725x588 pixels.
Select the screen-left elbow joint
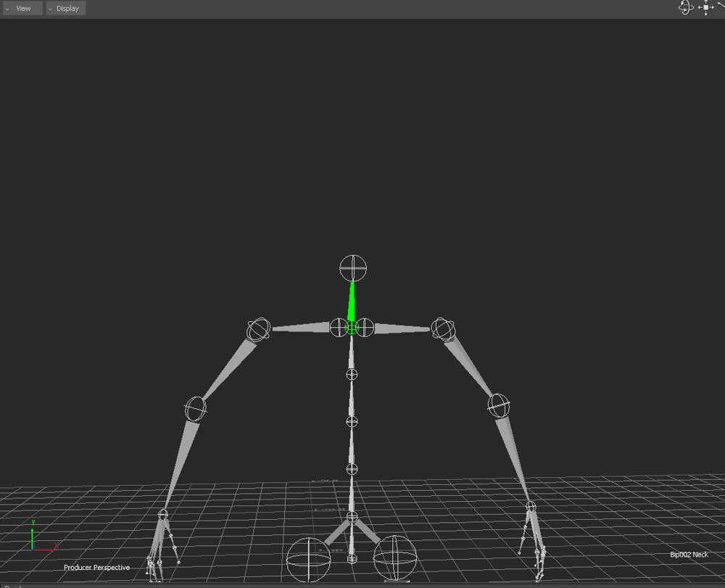196,409
